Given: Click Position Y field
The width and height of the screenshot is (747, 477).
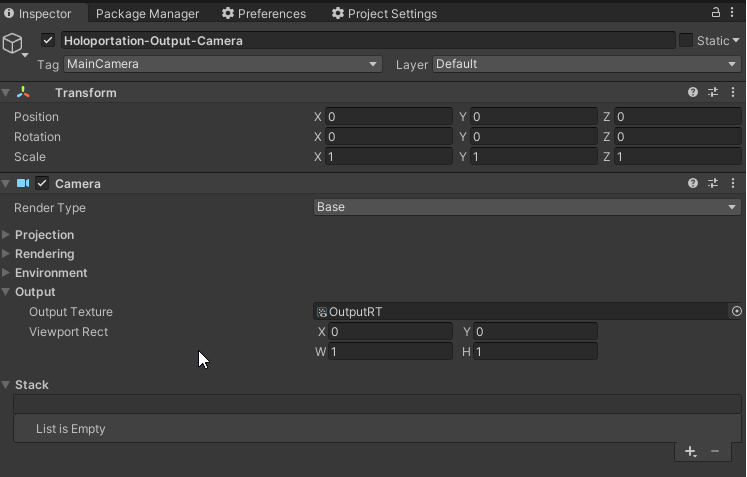Looking at the screenshot, I should point(534,117).
